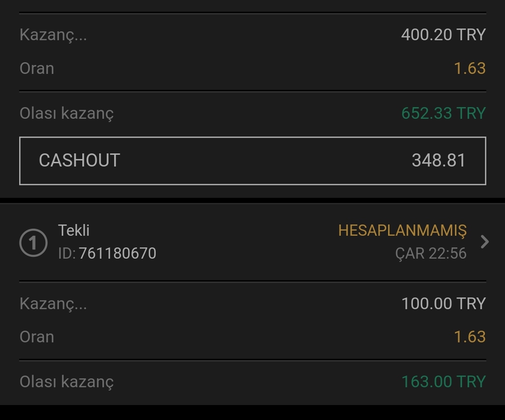Tap the 400.20 TRY stake amount
505x420 pixels.
[443, 35]
